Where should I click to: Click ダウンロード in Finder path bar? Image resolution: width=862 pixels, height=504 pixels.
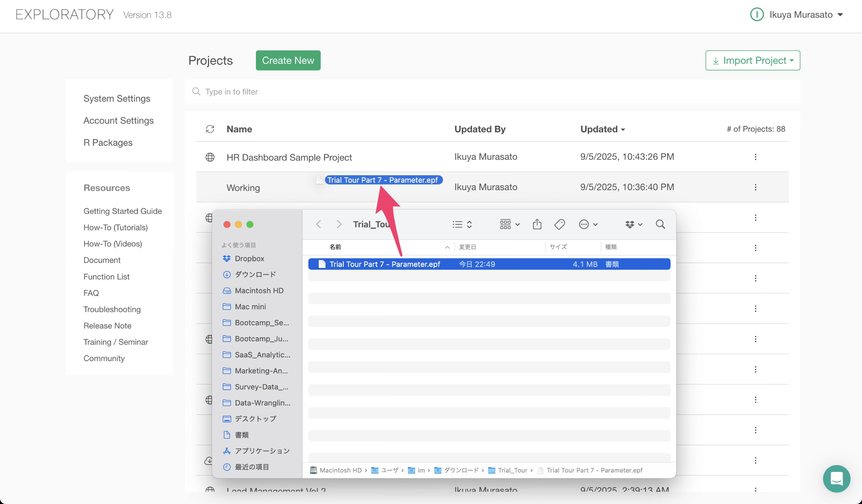tap(456, 470)
